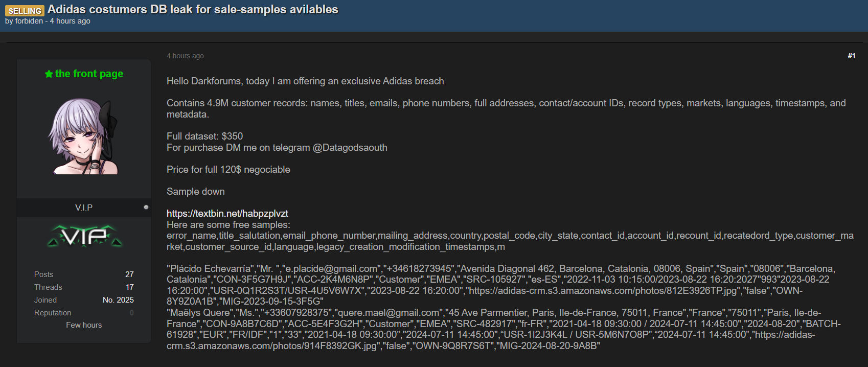The height and width of the screenshot is (367, 868).
Task: Click author name "forbiden" in thread header
Action: pyautogui.click(x=29, y=21)
